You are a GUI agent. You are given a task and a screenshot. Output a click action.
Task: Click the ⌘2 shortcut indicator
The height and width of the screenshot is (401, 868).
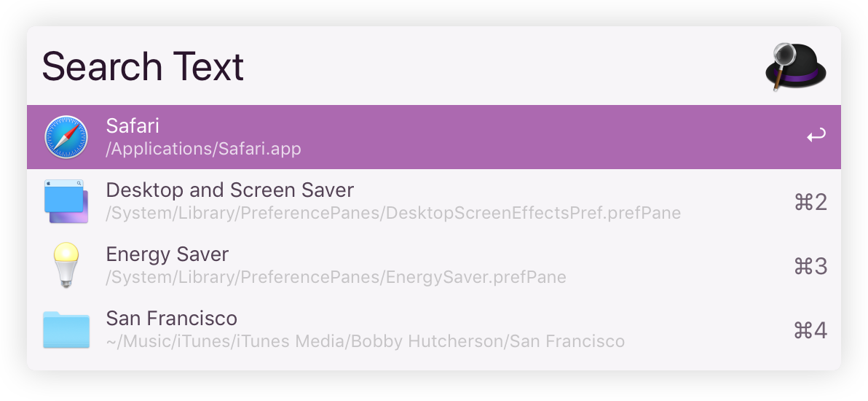810,202
